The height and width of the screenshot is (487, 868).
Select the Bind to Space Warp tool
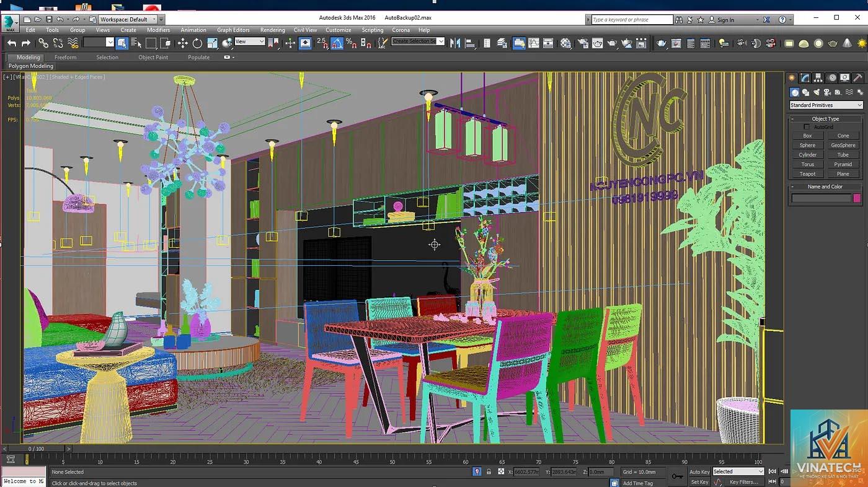tap(73, 43)
